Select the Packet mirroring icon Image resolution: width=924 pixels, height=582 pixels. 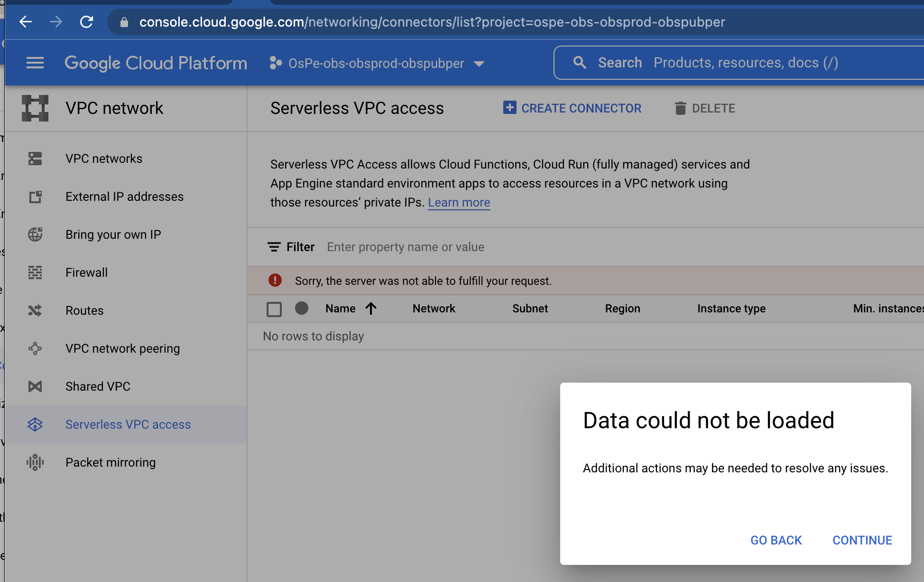[35, 462]
